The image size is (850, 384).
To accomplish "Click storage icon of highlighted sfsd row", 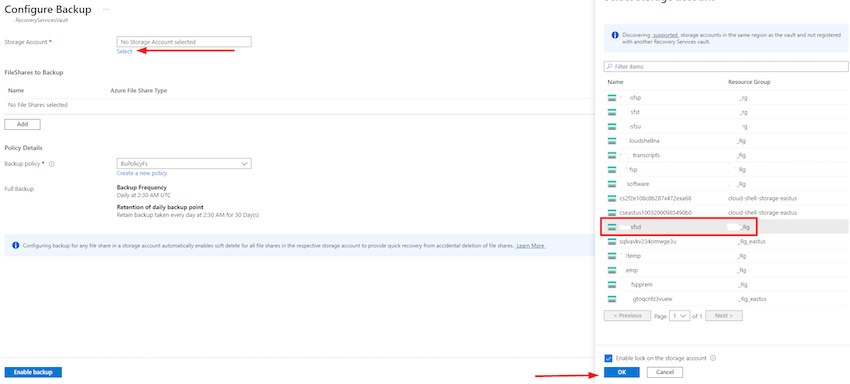I will point(612,227).
